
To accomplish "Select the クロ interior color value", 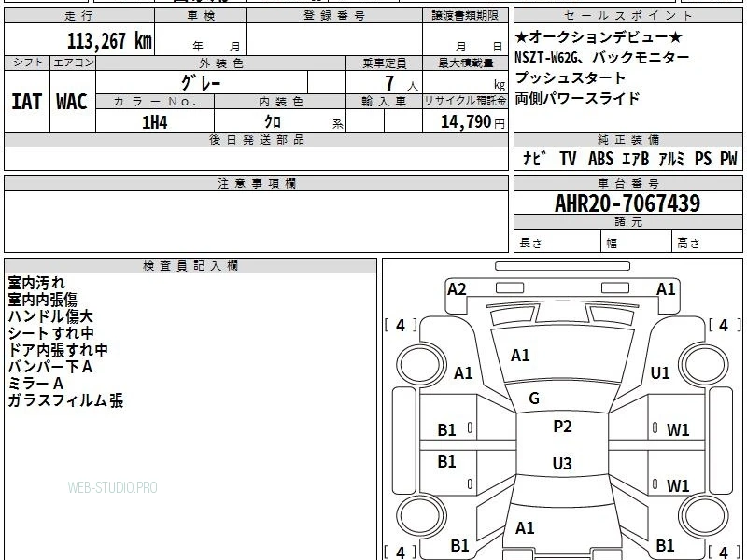I will [273, 122].
